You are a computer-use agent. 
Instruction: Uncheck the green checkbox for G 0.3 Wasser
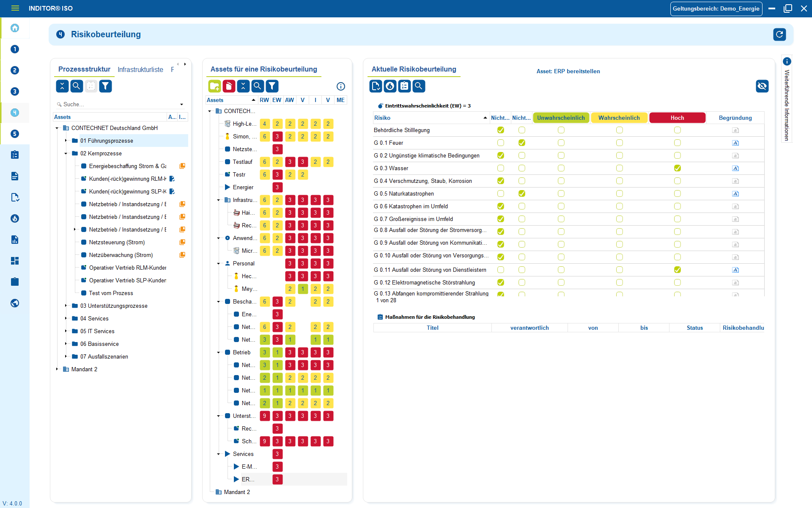(678, 168)
